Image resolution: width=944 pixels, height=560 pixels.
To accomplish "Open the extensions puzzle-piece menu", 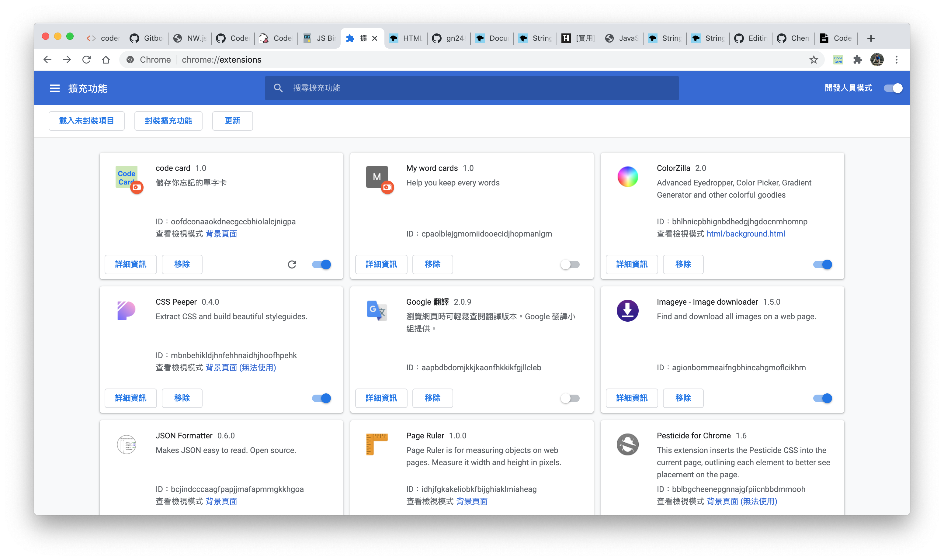I will (858, 60).
